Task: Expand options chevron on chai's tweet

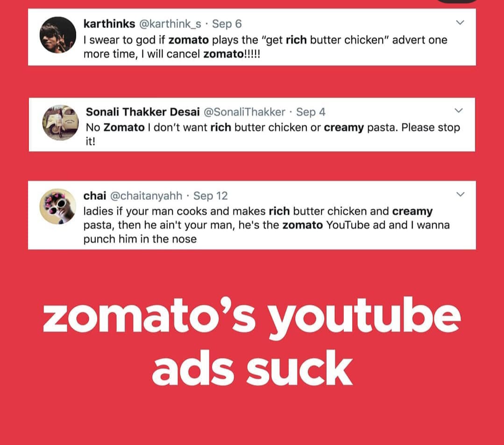Action: click(x=460, y=194)
